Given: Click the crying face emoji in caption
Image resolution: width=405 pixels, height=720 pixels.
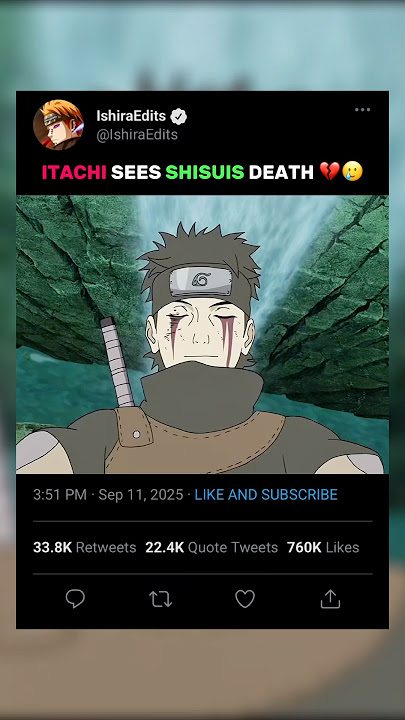Looking at the screenshot, I should click(x=353, y=171).
